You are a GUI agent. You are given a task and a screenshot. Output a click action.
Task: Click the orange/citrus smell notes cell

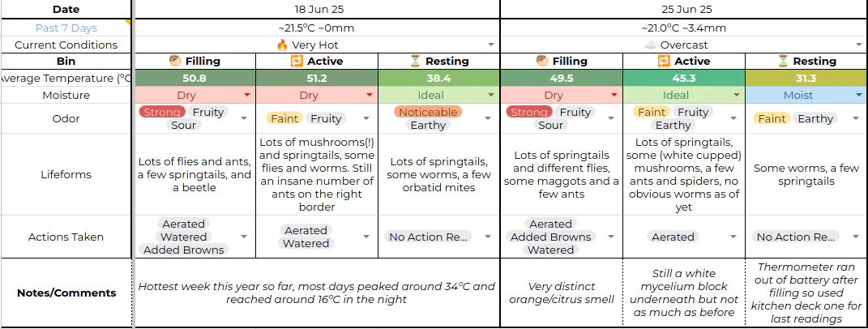[562, 293]
